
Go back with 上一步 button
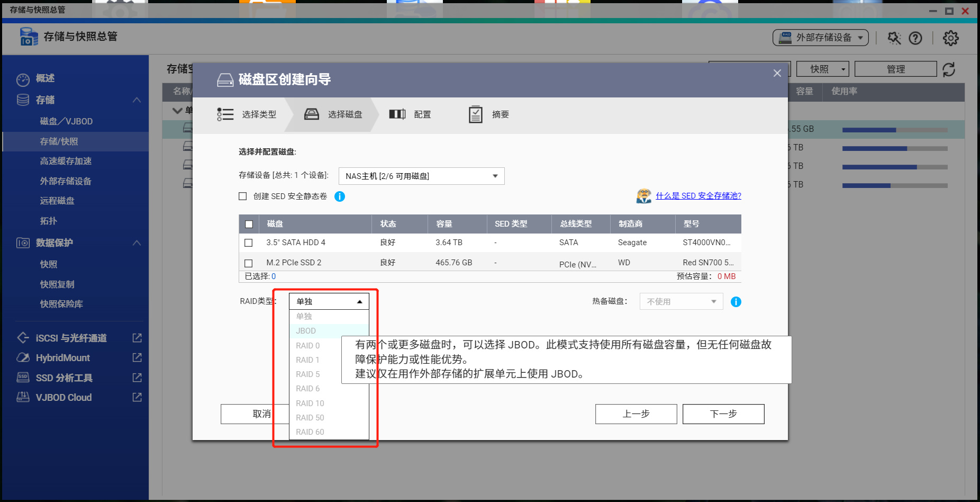pos(636,414)
